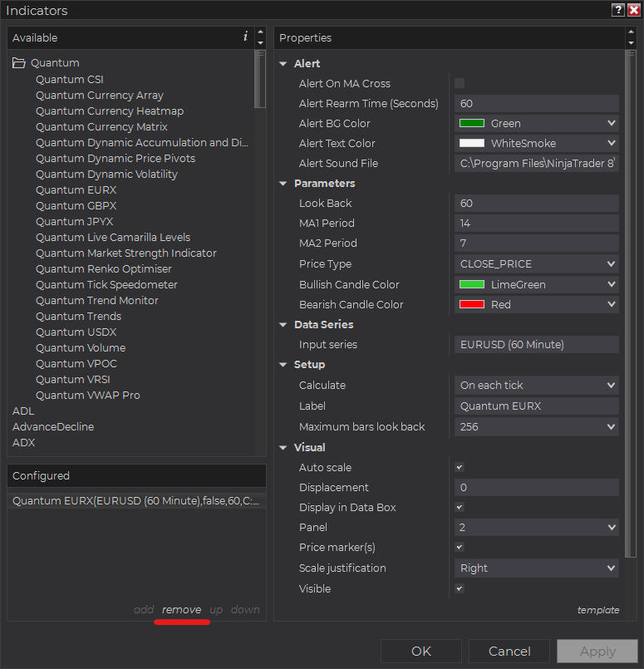The height and width of the screenshot is (669, 644).
Task: Select the configured Quantum EURX entry
Action: (136, 500)
